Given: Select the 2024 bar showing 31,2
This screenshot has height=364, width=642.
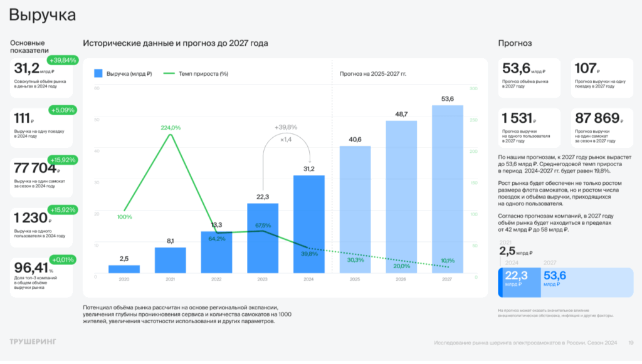Looking at the screenshot, I should click(x=309, y=224).
